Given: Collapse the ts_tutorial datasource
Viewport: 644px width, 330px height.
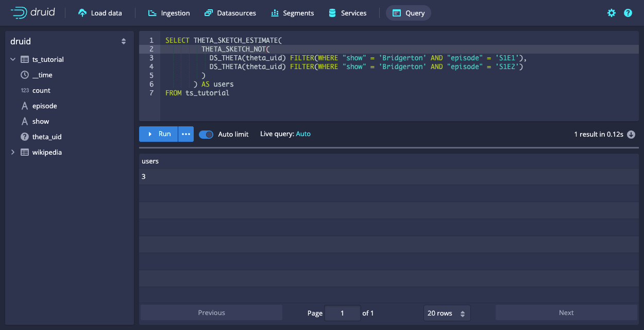Looking at the screenshot, I should (13, 59).
